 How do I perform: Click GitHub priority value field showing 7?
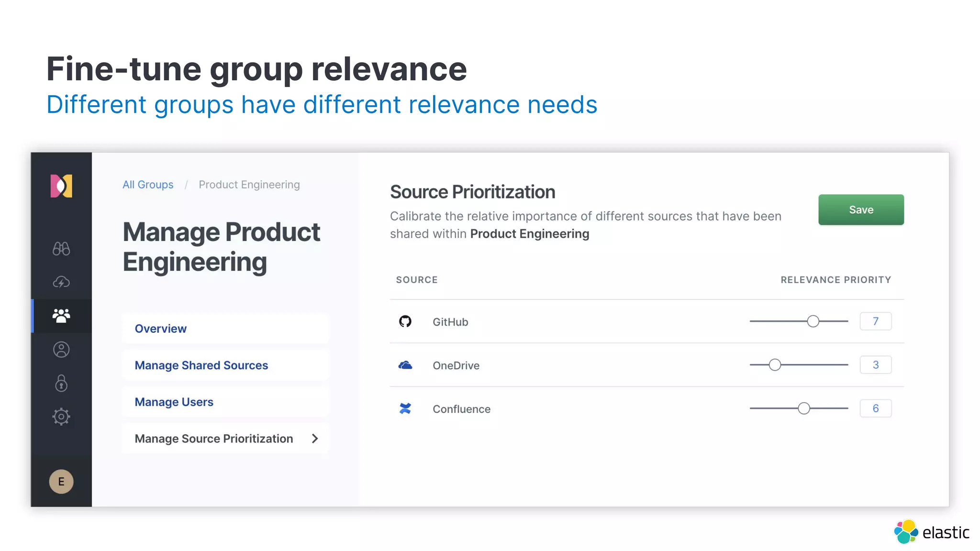pos(876,321)
